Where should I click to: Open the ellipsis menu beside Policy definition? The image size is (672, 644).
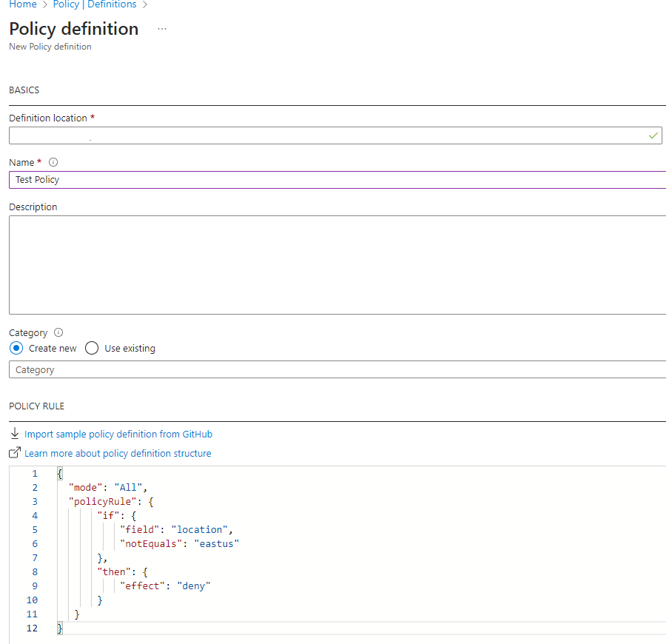click(x=162, y=29)
